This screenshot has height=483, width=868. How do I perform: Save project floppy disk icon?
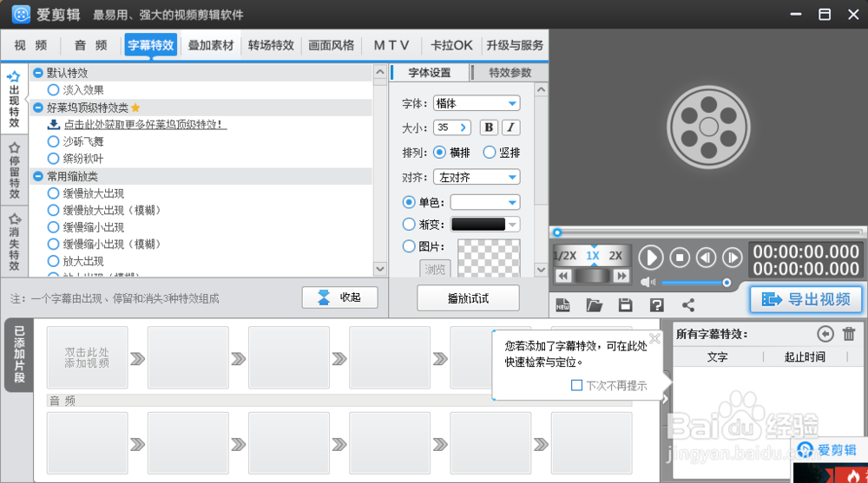click(626, 305)
